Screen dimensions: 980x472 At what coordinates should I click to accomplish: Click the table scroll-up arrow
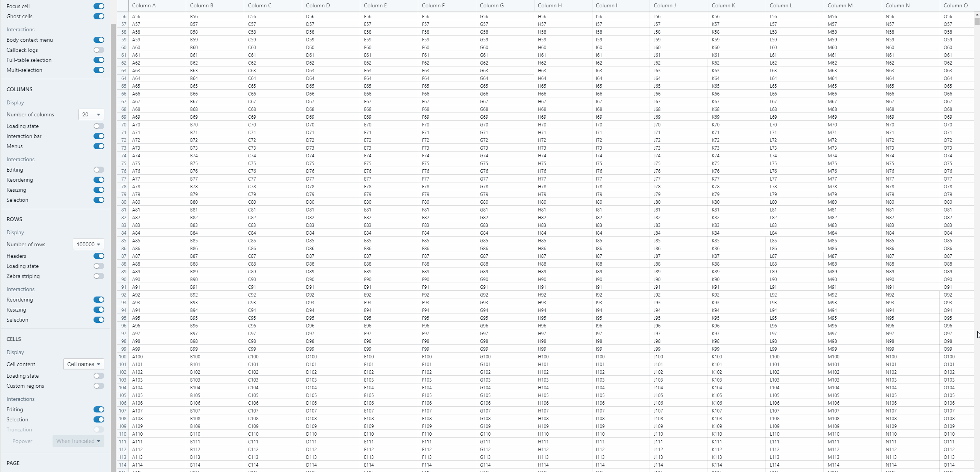[977, 15]
